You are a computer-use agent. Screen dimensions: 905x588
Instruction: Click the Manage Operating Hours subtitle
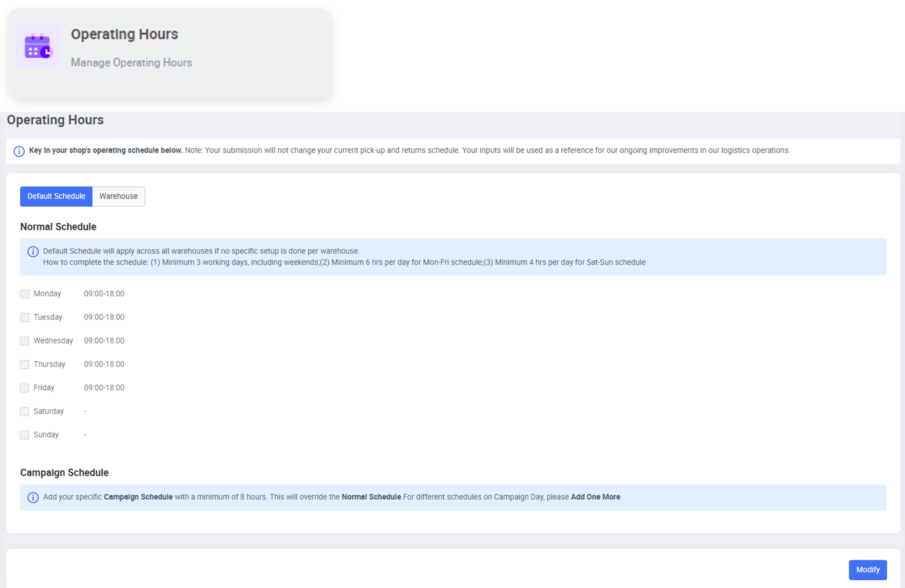[131, 63]
